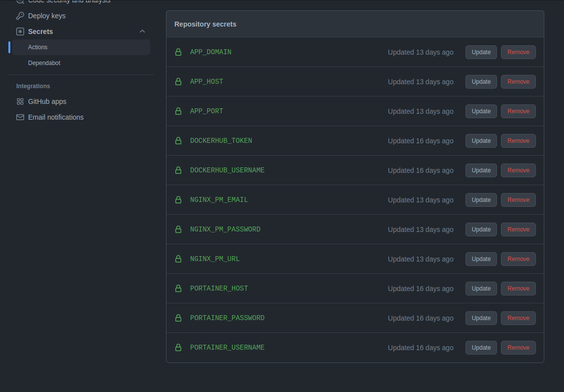Remove the NGINX_PM_EMAIL secret
Viewport: 564px width, 392px height.
tap(518, 200)
